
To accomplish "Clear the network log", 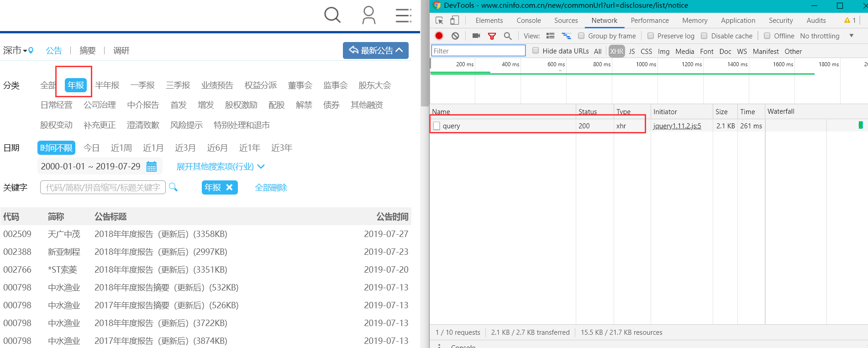I will click(x=455, y=36).
